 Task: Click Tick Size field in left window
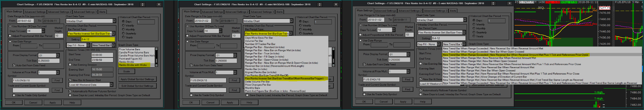click(49, 61)
